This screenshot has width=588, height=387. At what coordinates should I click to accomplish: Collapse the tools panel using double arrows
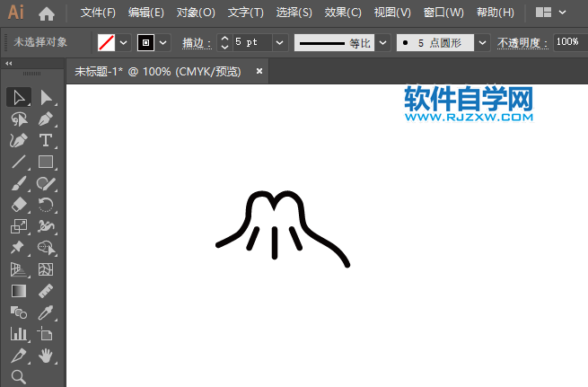(x=9, y=64)
